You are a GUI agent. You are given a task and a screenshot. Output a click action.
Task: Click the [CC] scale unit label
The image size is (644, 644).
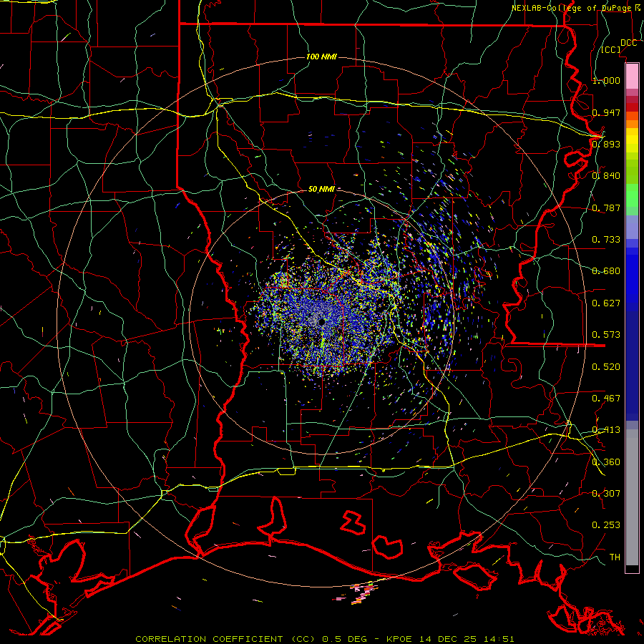(x=611, y=49)
